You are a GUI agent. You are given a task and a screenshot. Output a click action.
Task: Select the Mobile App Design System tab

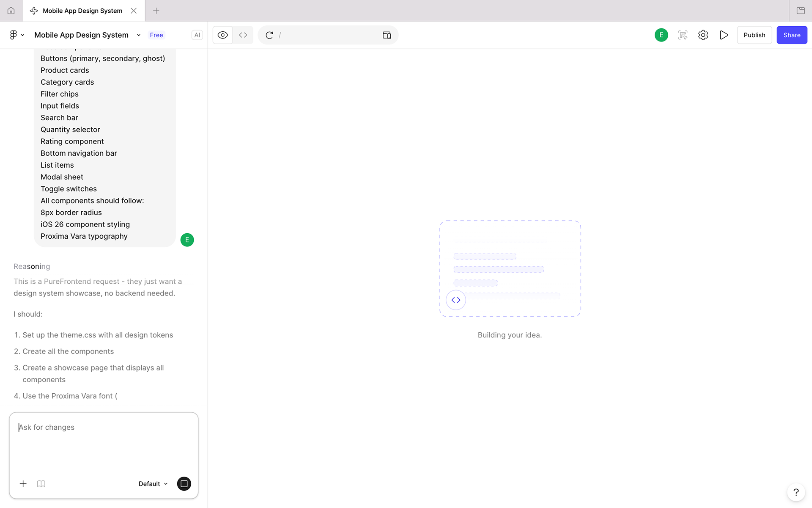tap(82, 11)
